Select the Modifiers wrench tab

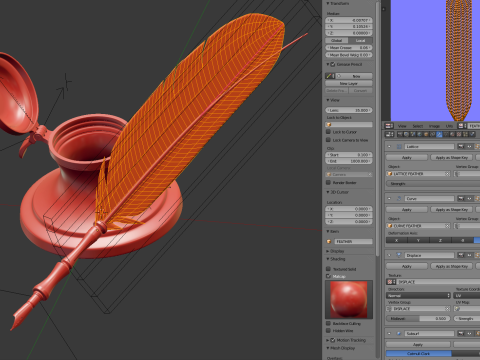tap(439, 134)
